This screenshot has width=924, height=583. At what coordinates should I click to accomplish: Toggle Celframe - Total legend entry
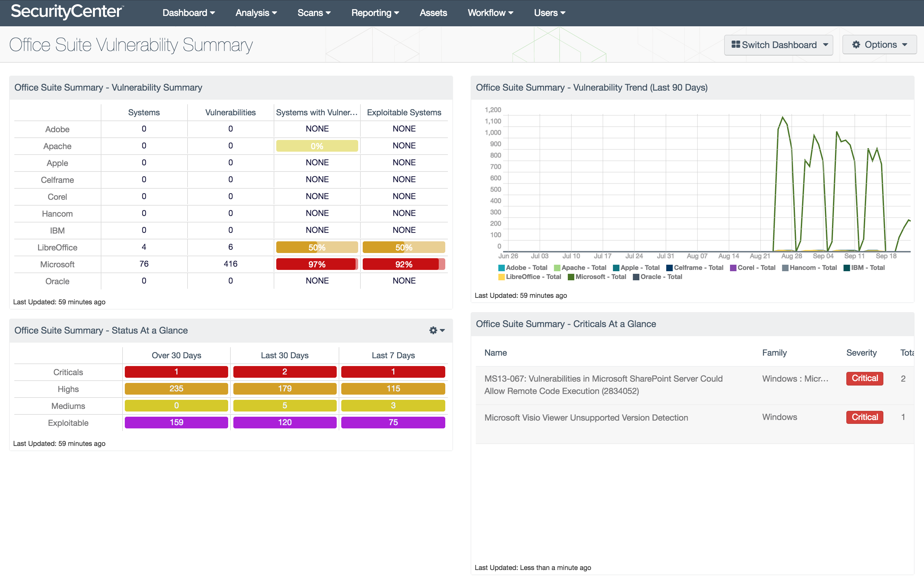click(695, 268)
